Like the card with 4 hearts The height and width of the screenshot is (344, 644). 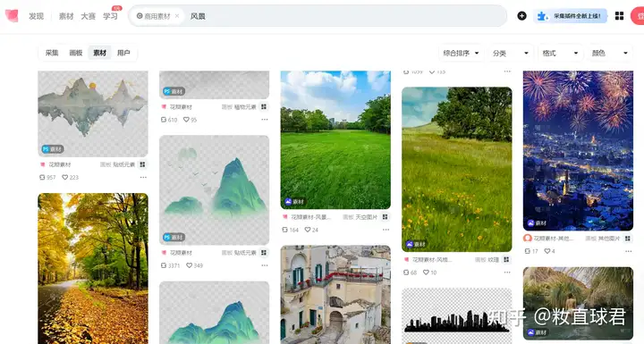547,251
